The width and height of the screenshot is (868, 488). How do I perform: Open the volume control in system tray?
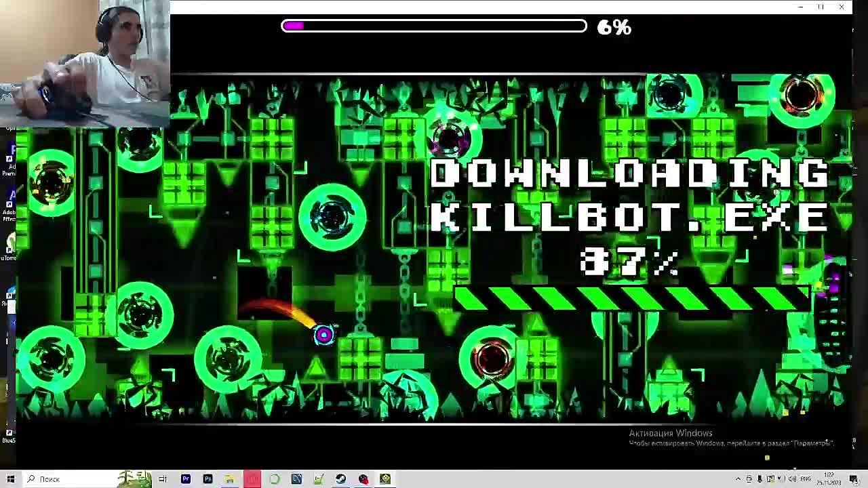(x=792, y=479)
